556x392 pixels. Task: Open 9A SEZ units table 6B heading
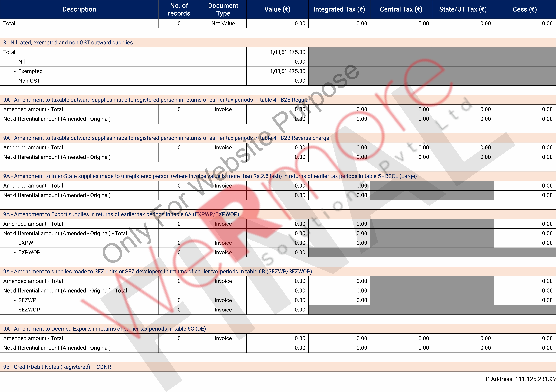(x=157, y=271)
